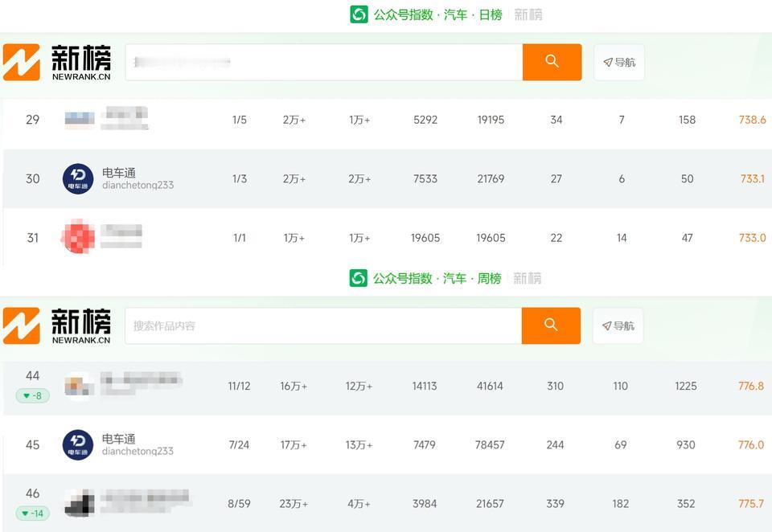
Task: Click the -8 rank change badge
Action: click(32, 395)
